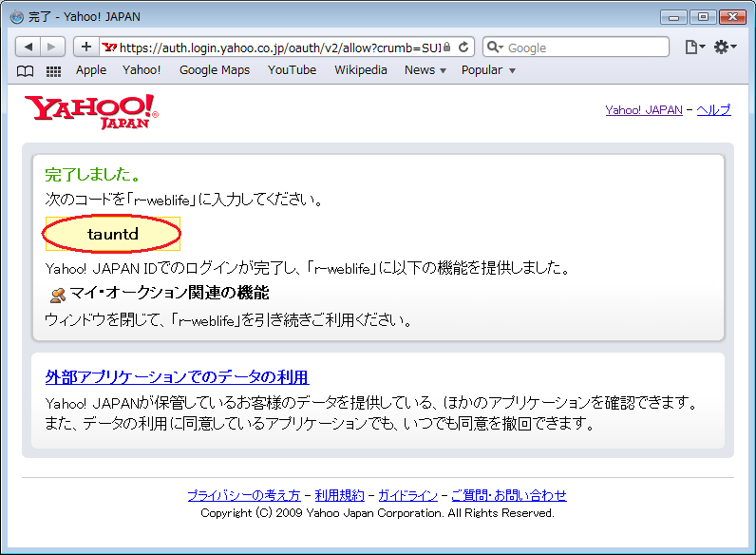
Task: Click the Yahoo! JAPAN logo
Action: 91,111
